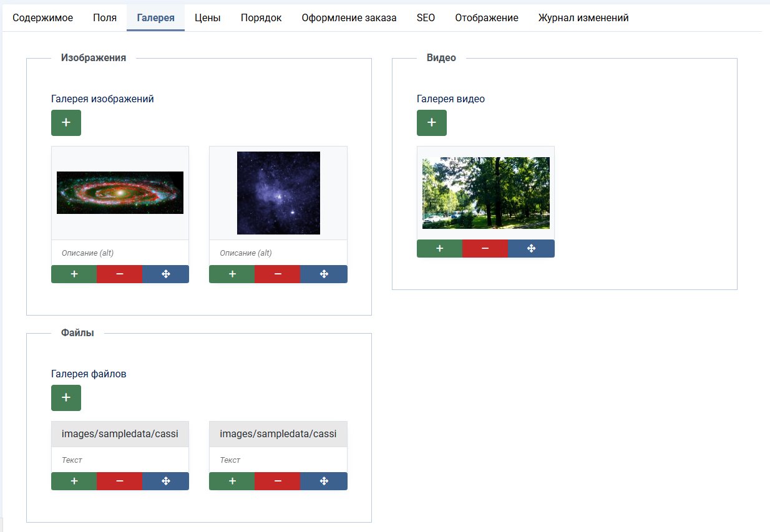Viewport: 770px width, 532px height.
Task: Focus alt description field under galaxy image
Action: 120,253
